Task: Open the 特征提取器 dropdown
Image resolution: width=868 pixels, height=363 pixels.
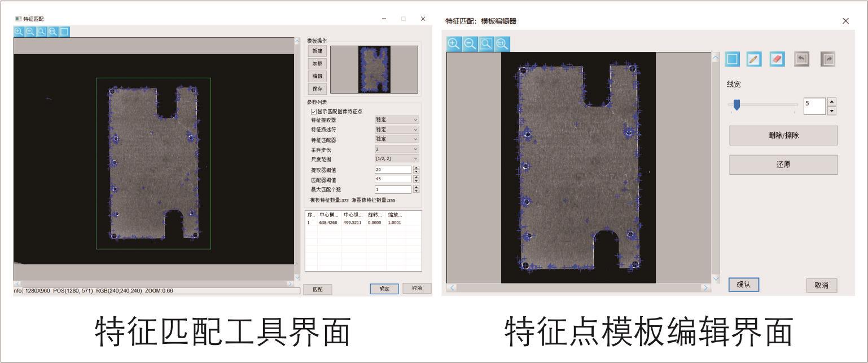Action: [397, 120]
